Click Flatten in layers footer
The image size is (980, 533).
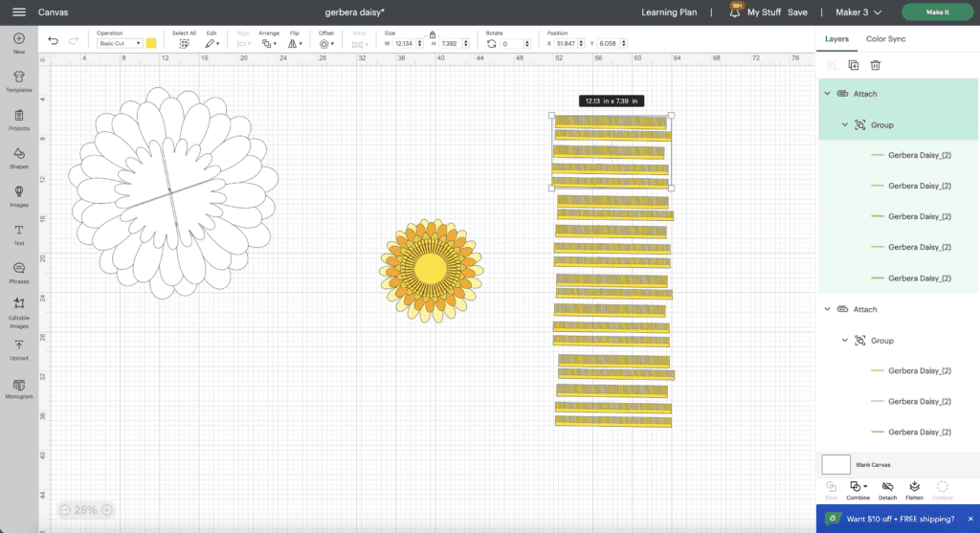pos(914,491)
